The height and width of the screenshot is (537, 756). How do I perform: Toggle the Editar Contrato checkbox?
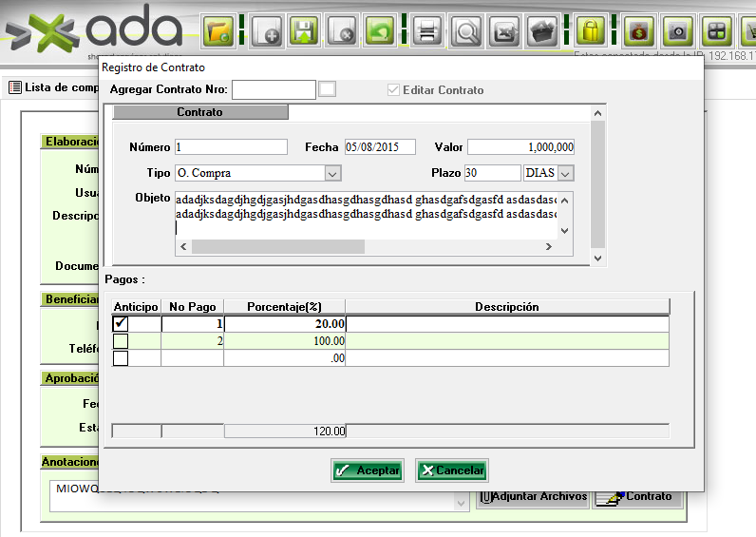click(x=393, y=89)
